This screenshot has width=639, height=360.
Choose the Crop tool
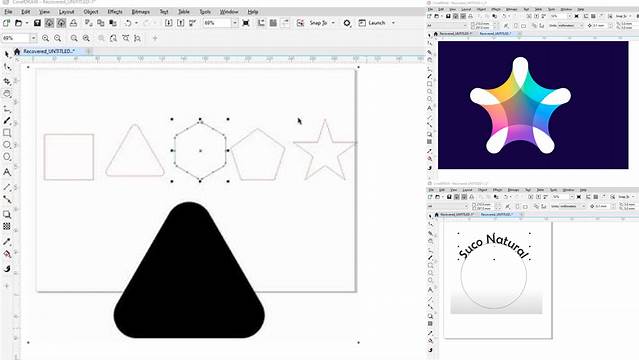[x=7, y=81]
